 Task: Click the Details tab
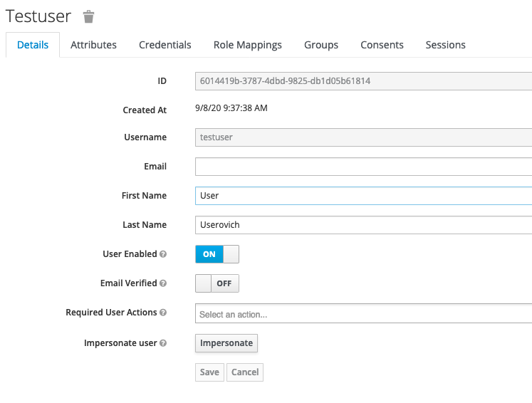(33, 45)
